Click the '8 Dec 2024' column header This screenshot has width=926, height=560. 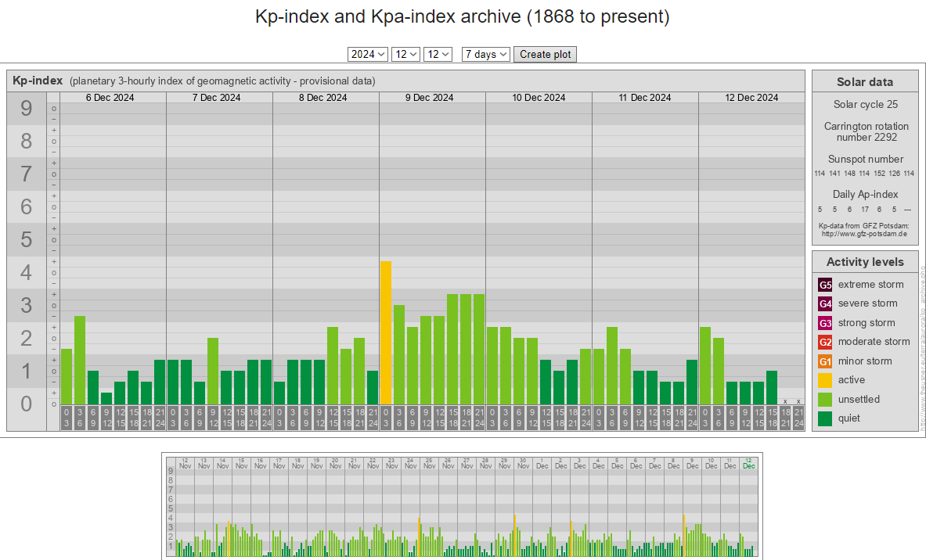point(322,97)
